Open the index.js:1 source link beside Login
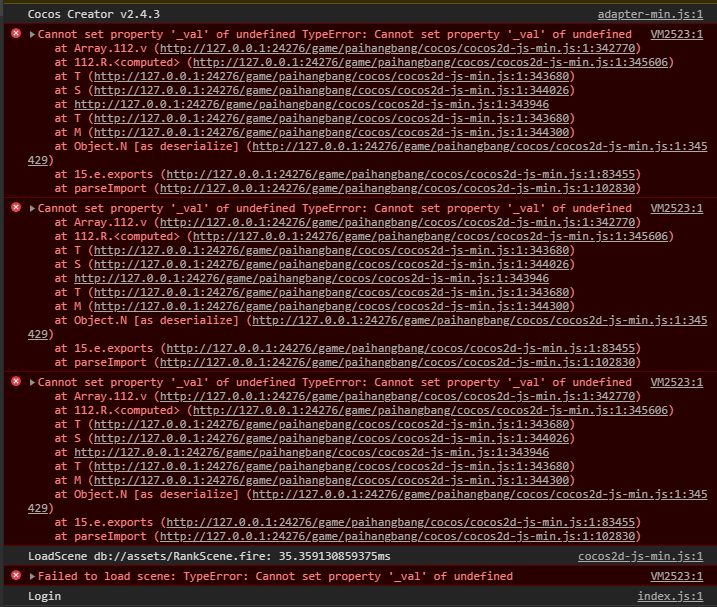The width and height of the screenshot is (717, 607). click(670, 596)
